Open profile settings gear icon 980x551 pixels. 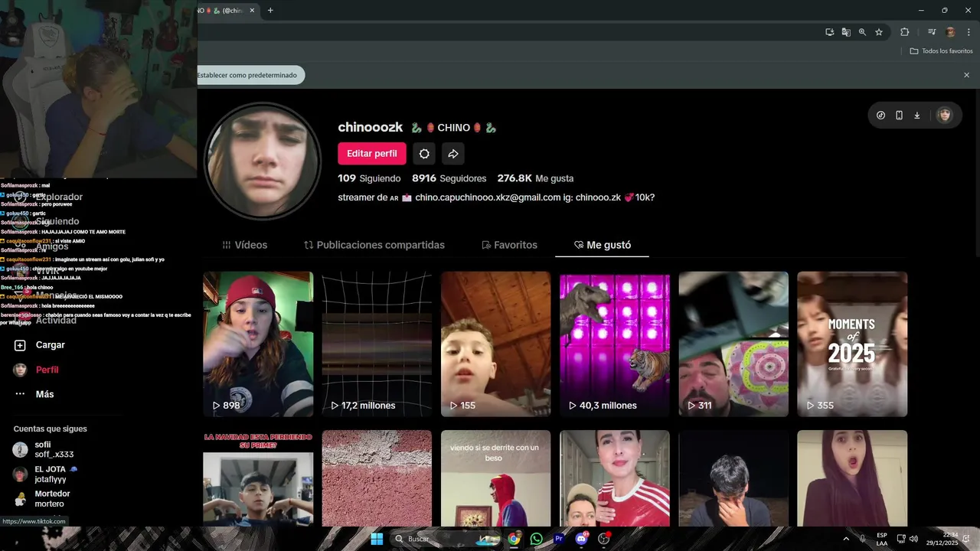[424, 154]
